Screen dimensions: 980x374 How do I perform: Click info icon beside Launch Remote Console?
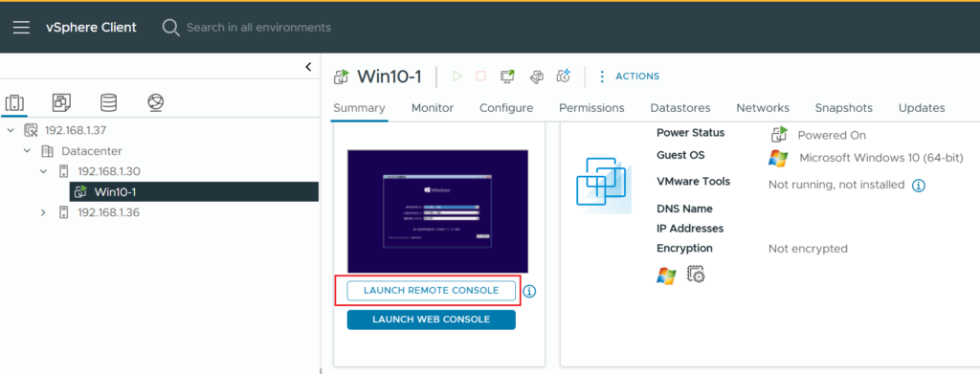(x=529, y=291)
